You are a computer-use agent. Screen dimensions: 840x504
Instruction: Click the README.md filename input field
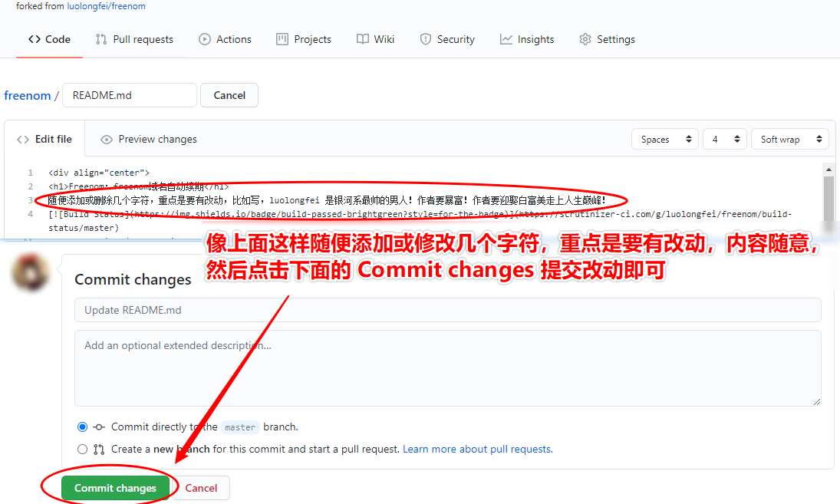pos(129,95)
